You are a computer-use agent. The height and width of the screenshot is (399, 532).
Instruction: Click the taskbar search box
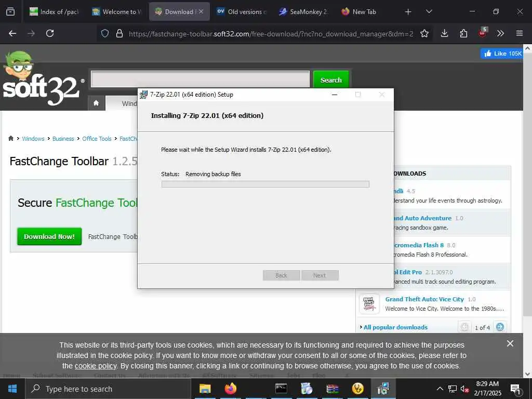[109, 389]
